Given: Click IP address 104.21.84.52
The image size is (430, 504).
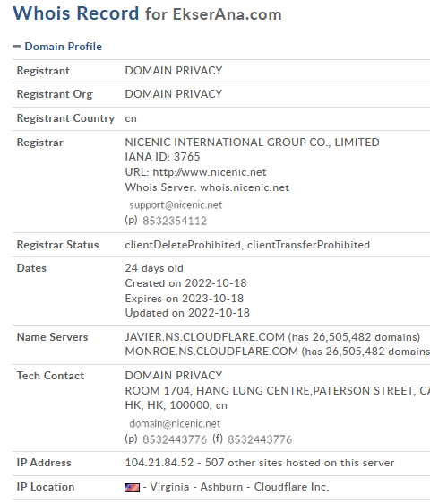Looking at the screenshot, I should click(159, 463).
